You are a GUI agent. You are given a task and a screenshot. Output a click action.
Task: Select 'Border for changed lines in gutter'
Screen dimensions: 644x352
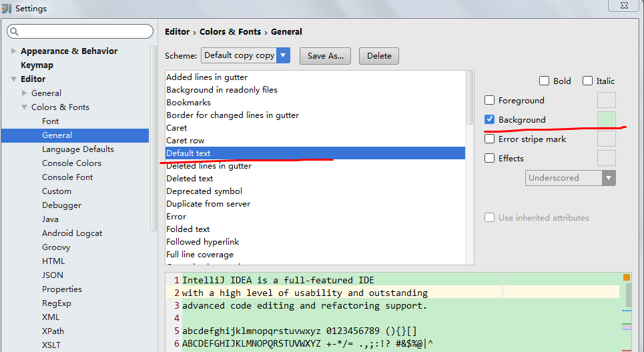point(315,115)
